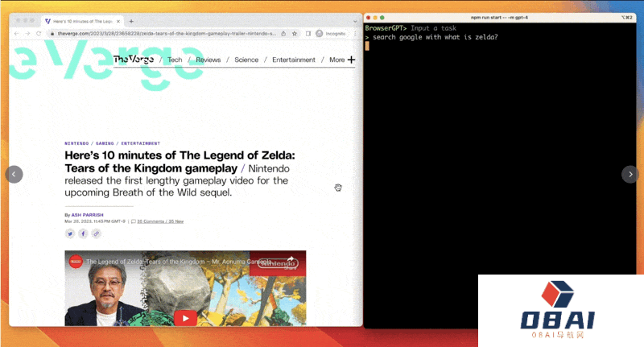The height and width of the screenshot is (347, 644).
Task: Click the terminal line 'search google with what is zelda?'
Action: (x=435, y=37)
